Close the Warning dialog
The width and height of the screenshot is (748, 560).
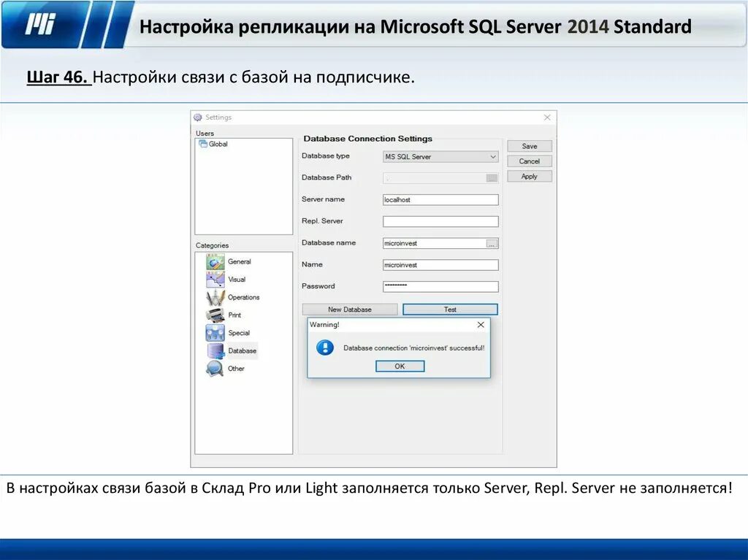click(481, 325)
